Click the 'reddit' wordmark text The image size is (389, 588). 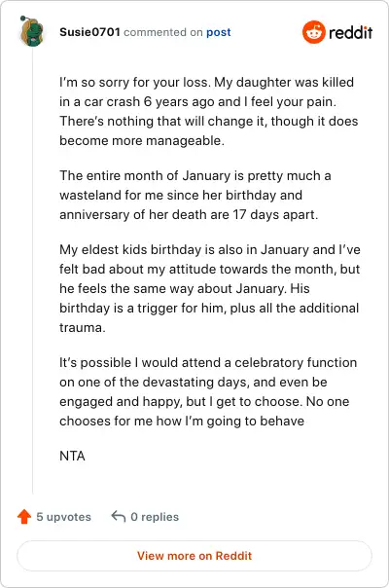click(350, 33)
